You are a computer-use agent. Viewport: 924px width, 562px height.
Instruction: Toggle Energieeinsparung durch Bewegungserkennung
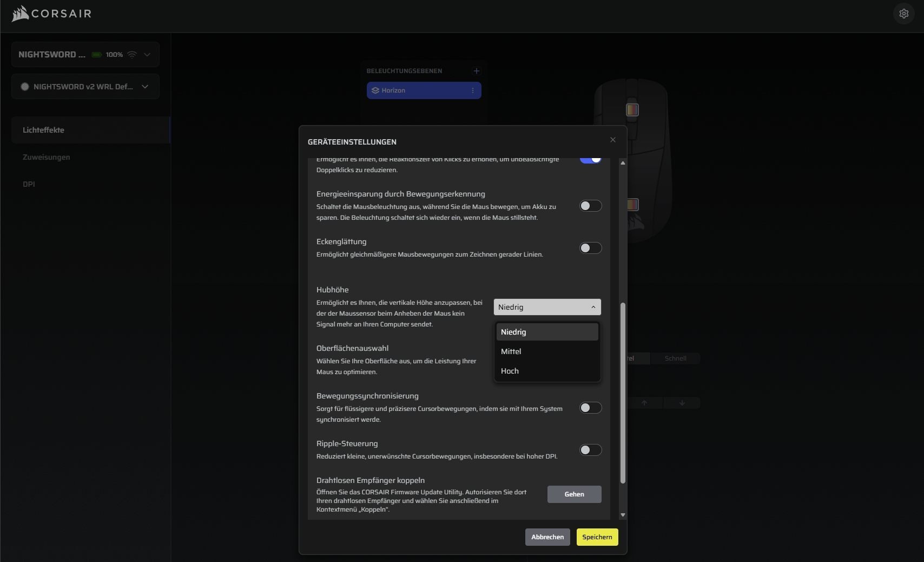tap(590, 206)
